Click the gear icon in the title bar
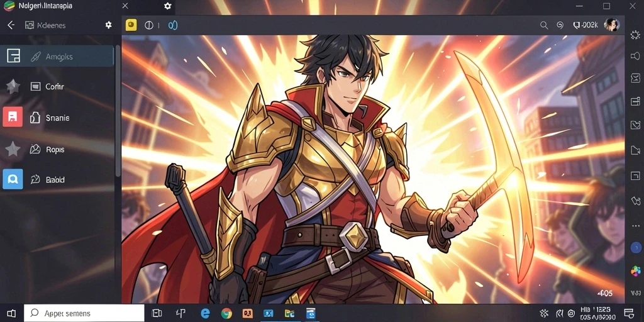 (167, 6)
